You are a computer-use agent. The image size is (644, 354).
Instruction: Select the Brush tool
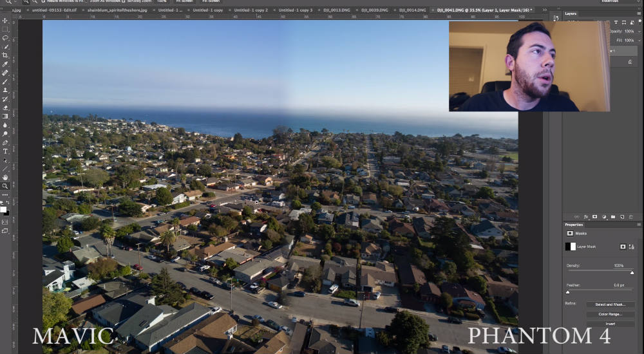[5, 81]
